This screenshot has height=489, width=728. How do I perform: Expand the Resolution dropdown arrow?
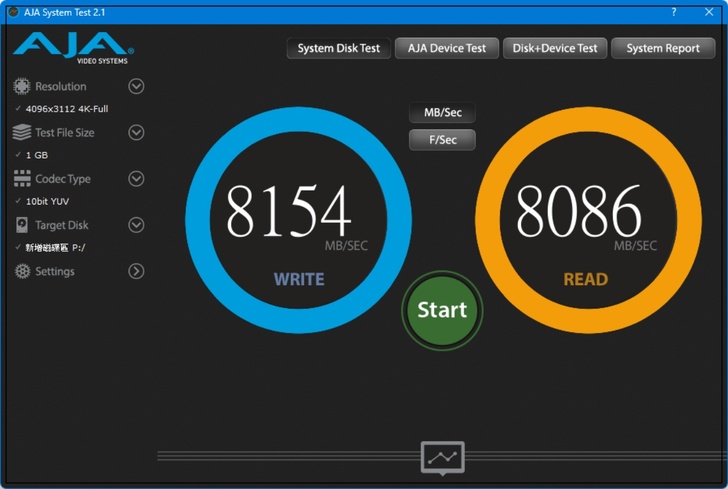tap(136, 86)
